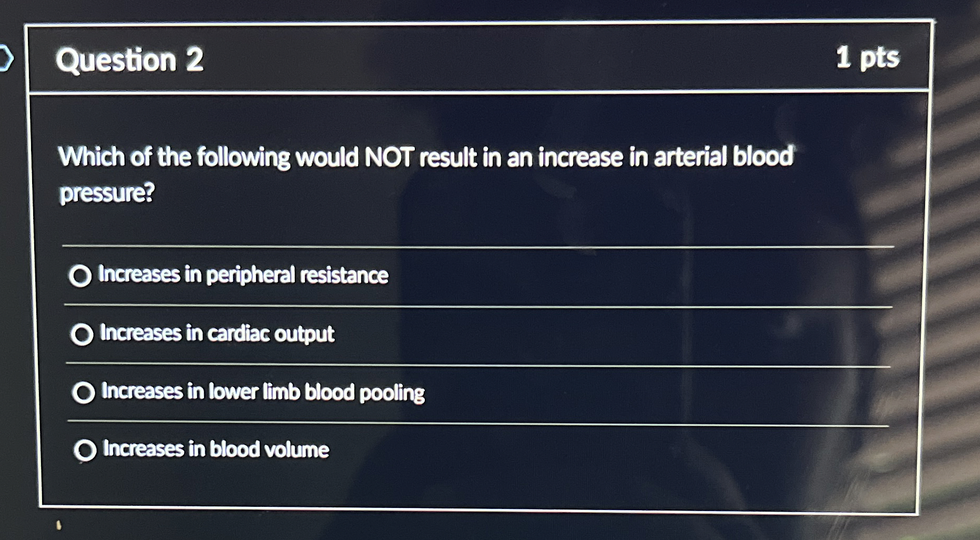Screen dimensions: 980x540
Task: Click the Question 2 header title
Action: [130, 59]
